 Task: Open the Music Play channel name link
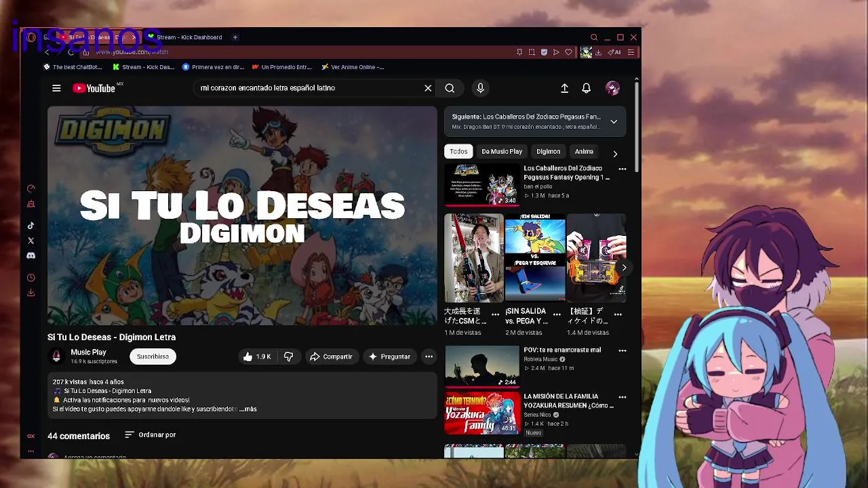point(89,352)
